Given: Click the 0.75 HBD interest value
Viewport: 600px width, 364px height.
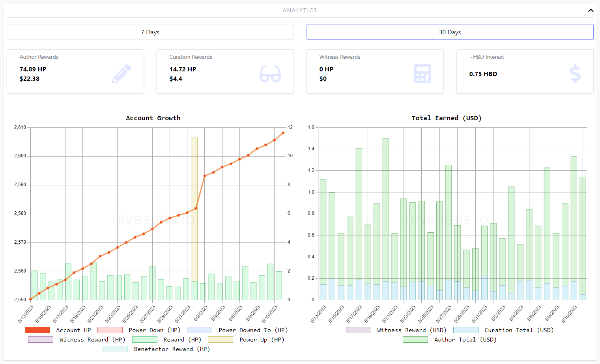Looking at the screenshot, I should [x=483, y=74].
